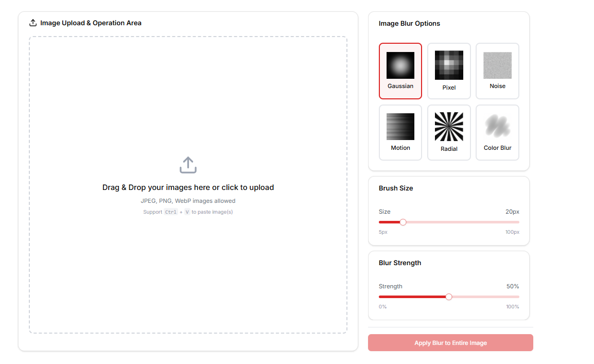This screenshot has height=364, width=594.
Task: Activate the Noise blur tile
Action: pyautogui.click(x=497, y=71)
